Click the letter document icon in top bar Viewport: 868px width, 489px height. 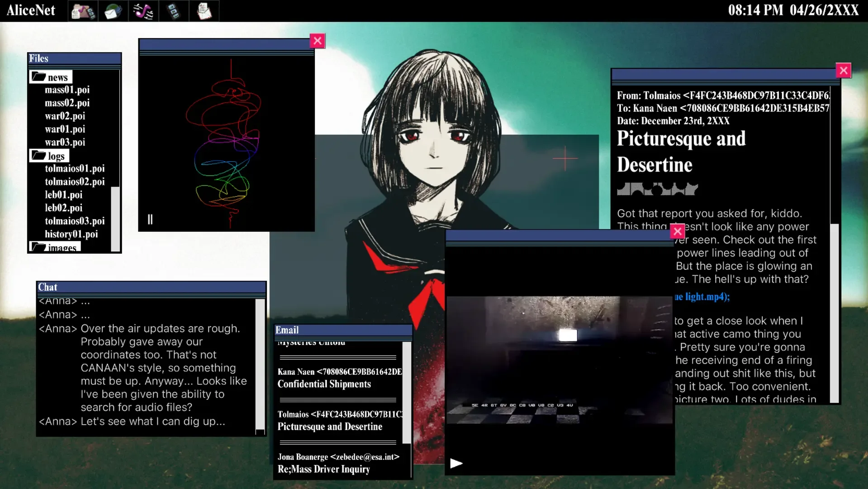click(x=204, y=11)
